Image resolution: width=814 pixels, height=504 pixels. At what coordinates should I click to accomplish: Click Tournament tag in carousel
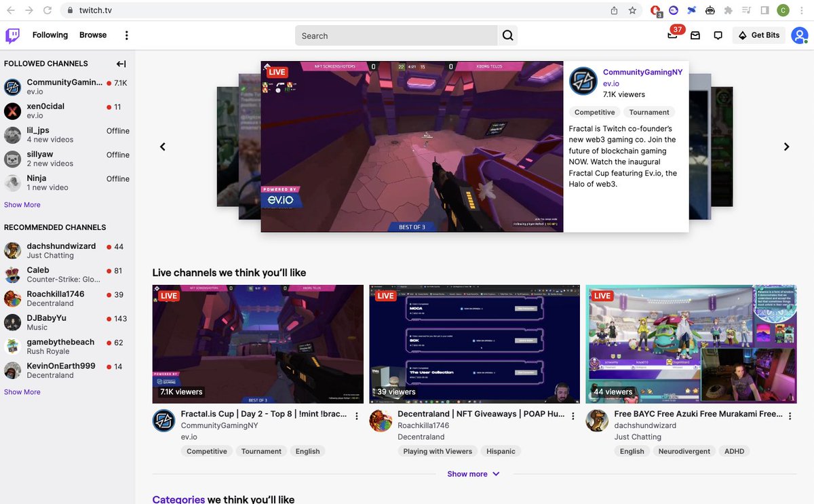pos(649,113)
